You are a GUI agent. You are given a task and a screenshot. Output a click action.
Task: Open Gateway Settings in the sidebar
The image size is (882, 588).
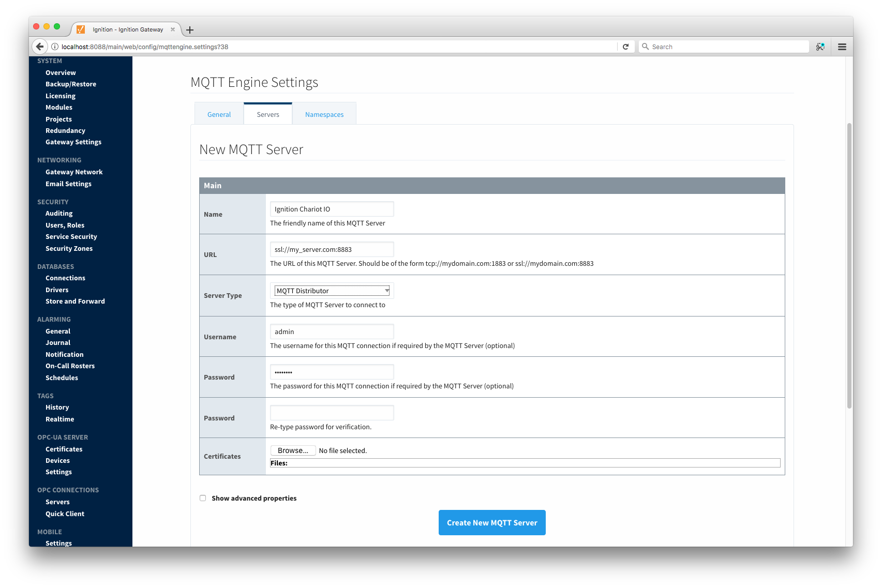coord(73,142)
